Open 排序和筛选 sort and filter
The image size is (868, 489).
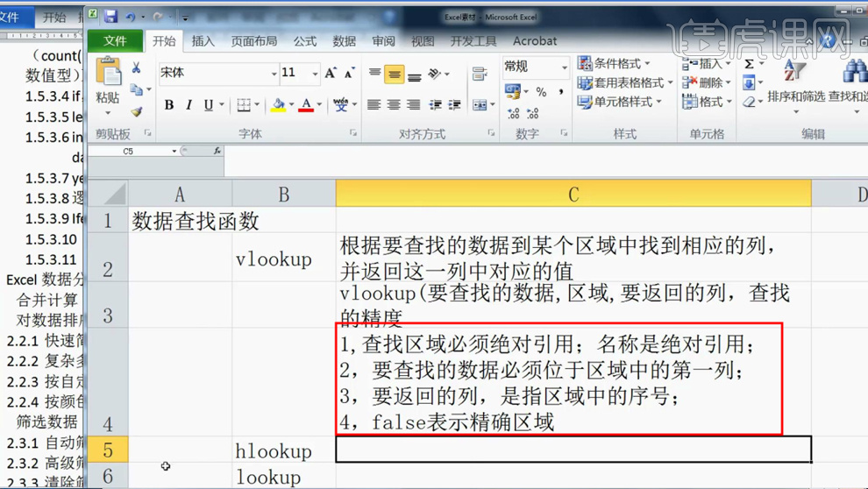coord(796,84)
